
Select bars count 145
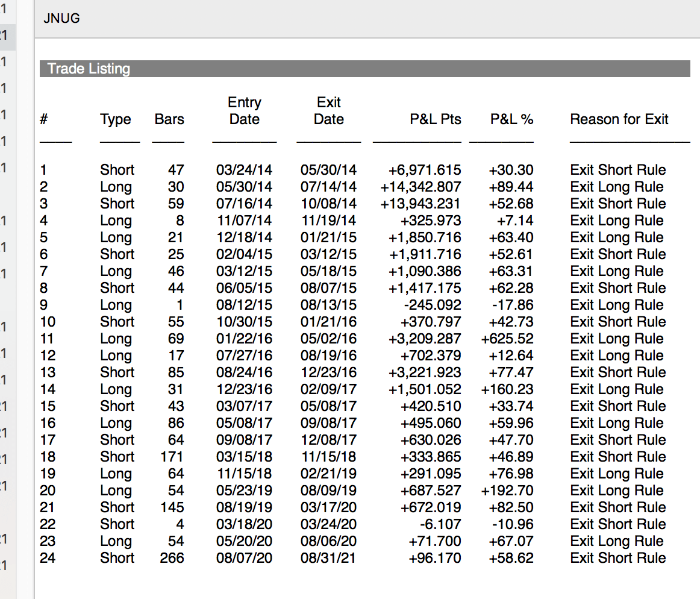172,507
